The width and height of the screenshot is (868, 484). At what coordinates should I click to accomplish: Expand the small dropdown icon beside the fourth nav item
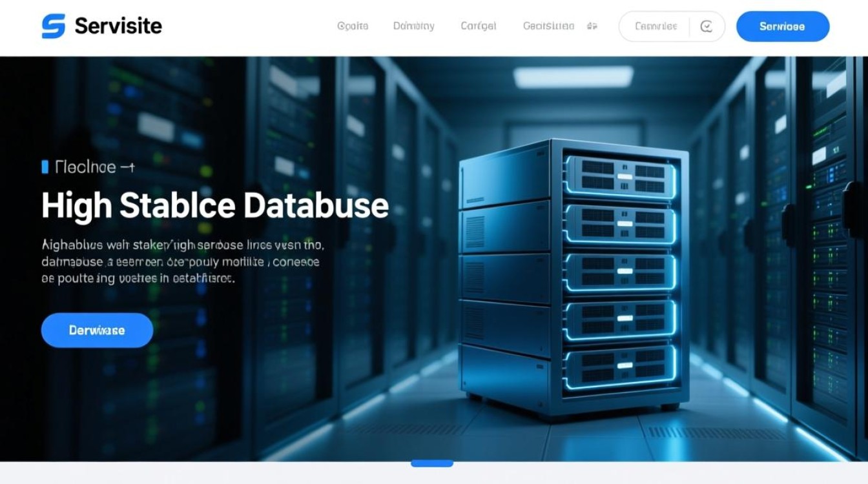tap(592, 26)
